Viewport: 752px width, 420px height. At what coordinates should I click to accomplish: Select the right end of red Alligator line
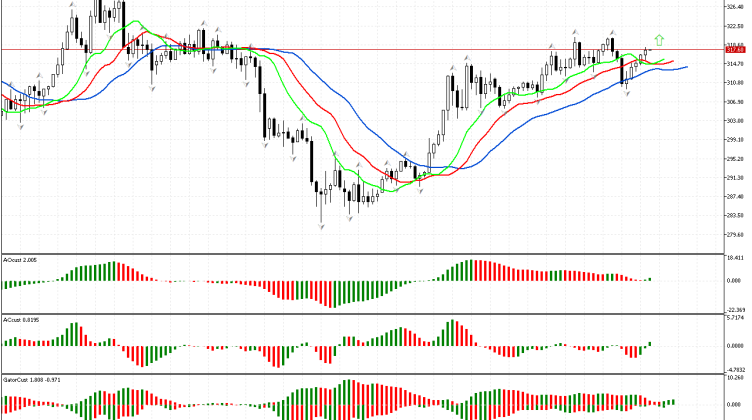click(x=672, y=61)
